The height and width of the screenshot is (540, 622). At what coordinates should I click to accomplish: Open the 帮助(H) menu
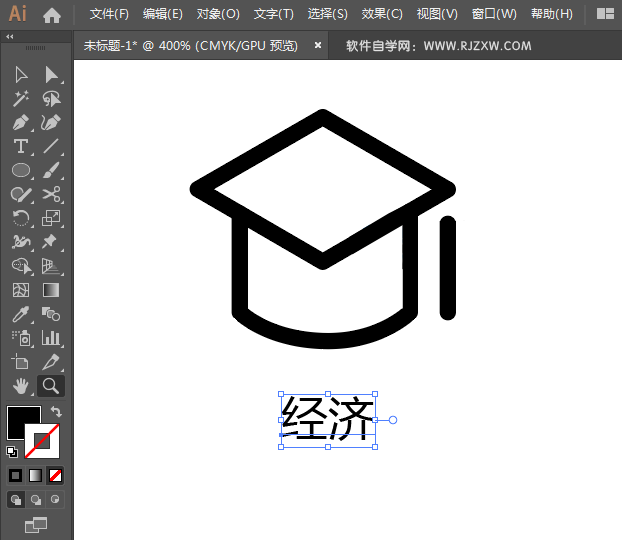[x=552, y=14]
